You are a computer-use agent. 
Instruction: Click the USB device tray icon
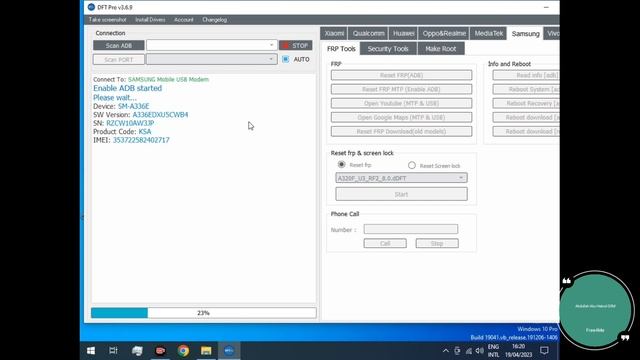(x=457, y=351)
